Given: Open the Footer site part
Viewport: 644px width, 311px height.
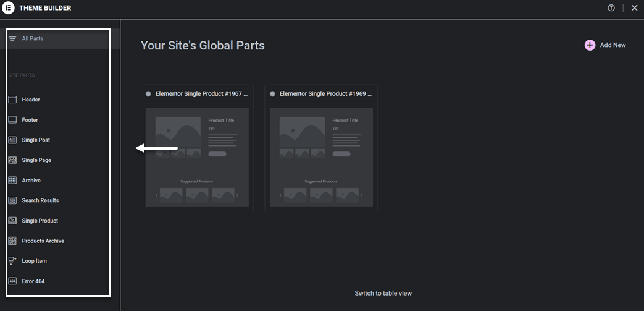Looking at the screenshot, I should (x=30, y=120).
